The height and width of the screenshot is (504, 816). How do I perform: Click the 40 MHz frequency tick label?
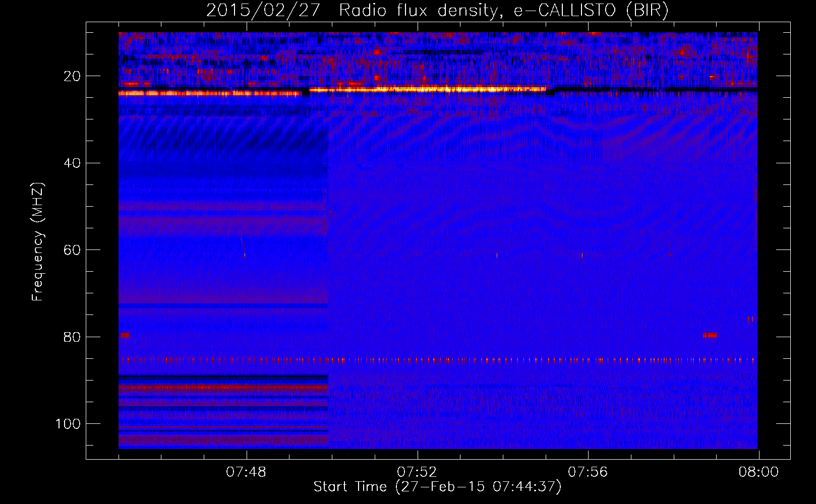pos(73,163)
